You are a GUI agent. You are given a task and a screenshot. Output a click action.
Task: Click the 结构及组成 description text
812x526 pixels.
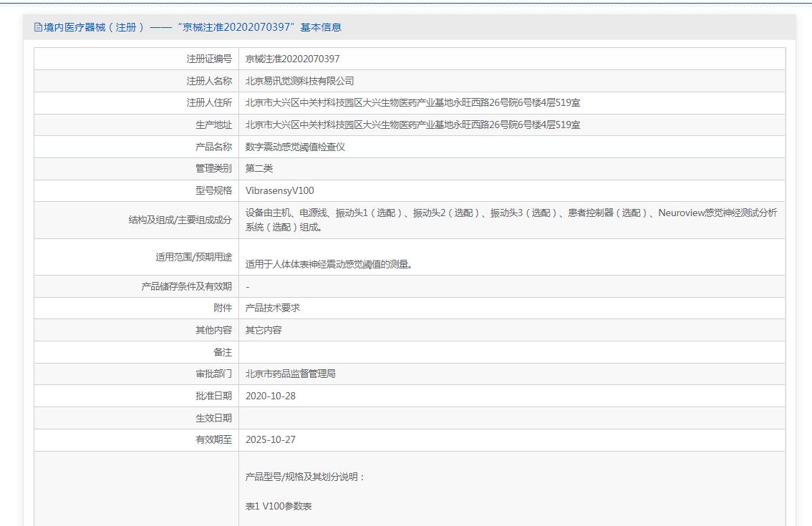[x=511, y=220]
